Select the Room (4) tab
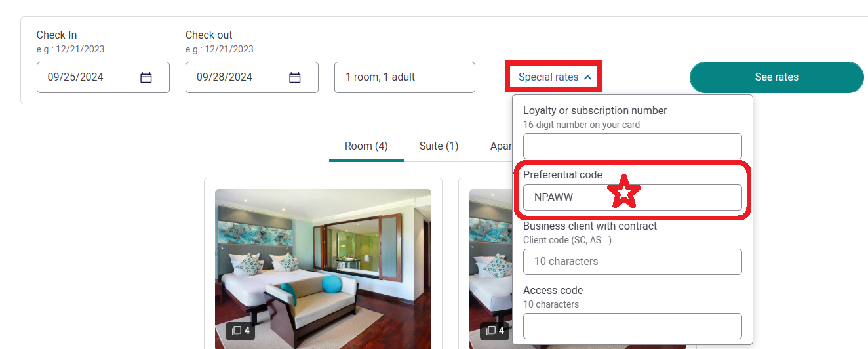868x349 pixels. 366,146
